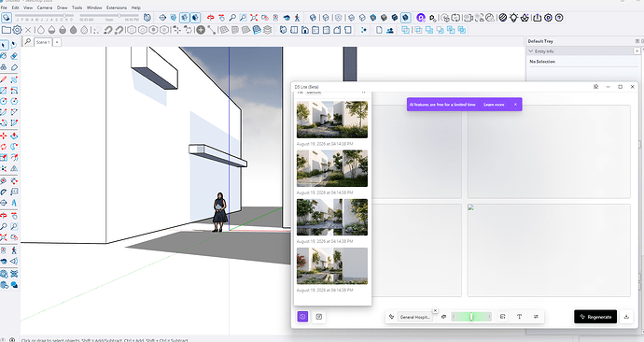Select the Select arrow tool in left toolbar
644x342 pixels.
pos(4,45)
